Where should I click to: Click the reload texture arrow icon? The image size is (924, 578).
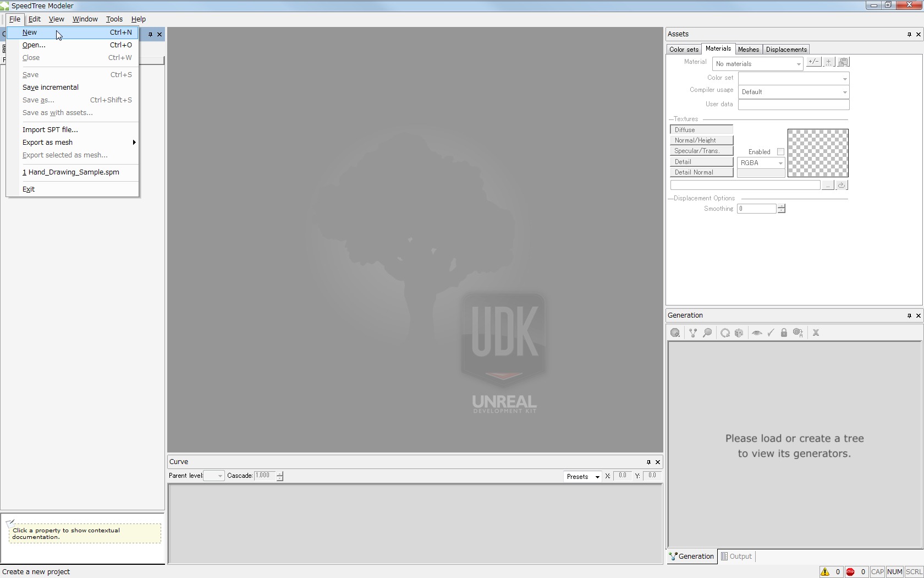click(x=842, y=186)
